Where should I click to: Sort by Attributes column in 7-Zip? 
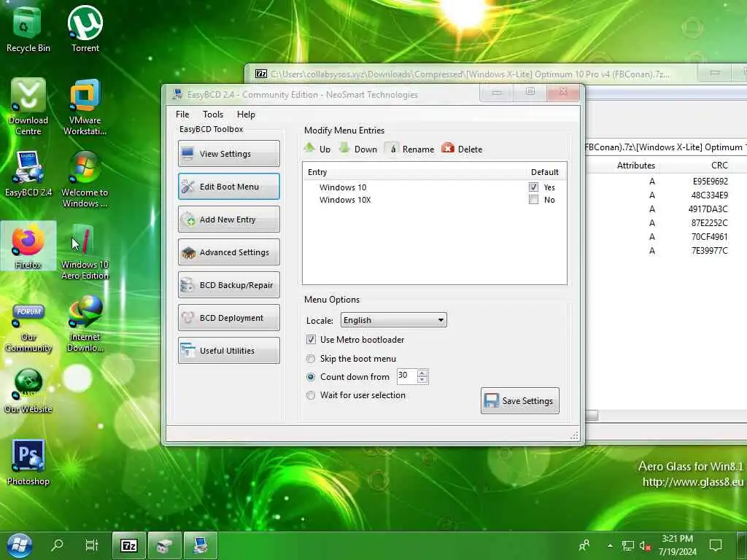click(x=635, y=166)
